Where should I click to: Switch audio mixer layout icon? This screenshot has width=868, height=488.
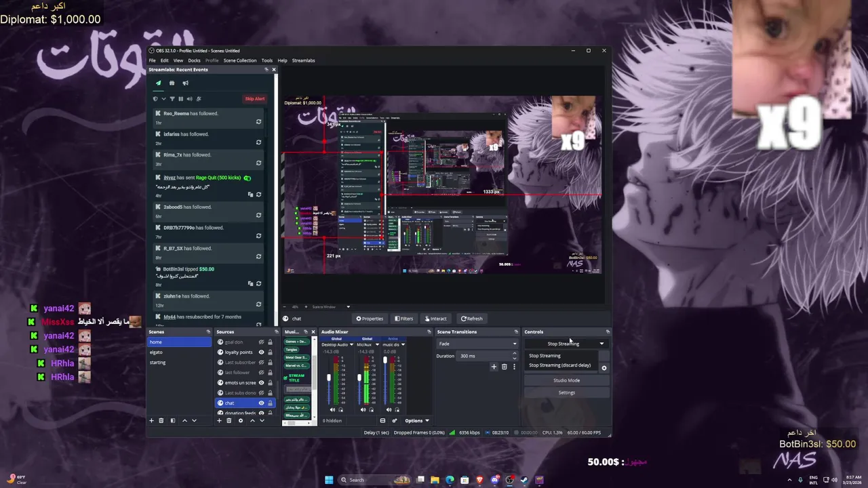(x=382, y=421)
